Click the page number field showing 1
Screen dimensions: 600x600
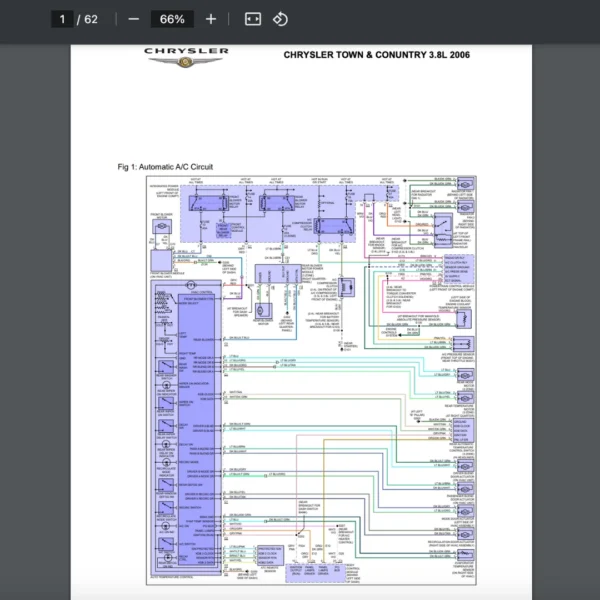click(x=62, y=19)
